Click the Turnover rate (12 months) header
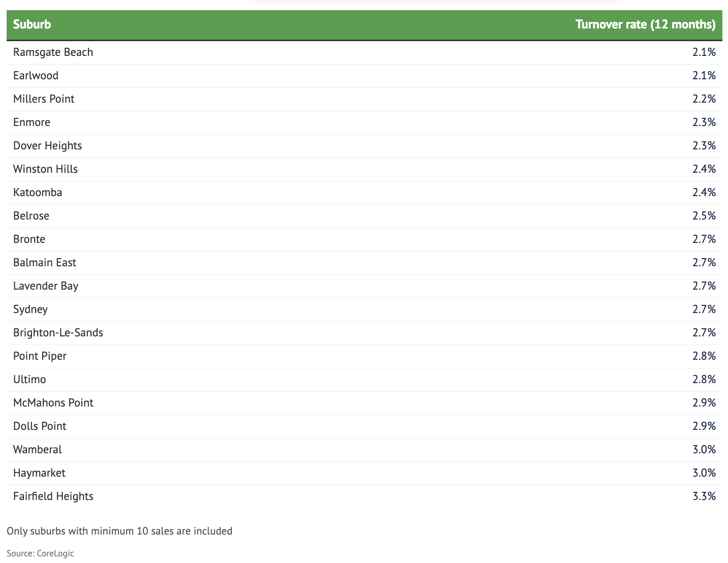 645,24
